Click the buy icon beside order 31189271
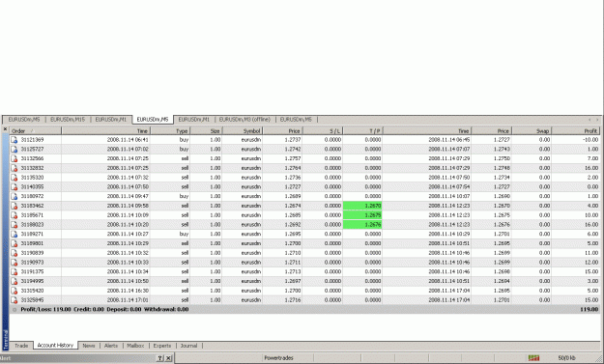 [x=14, y=234]
